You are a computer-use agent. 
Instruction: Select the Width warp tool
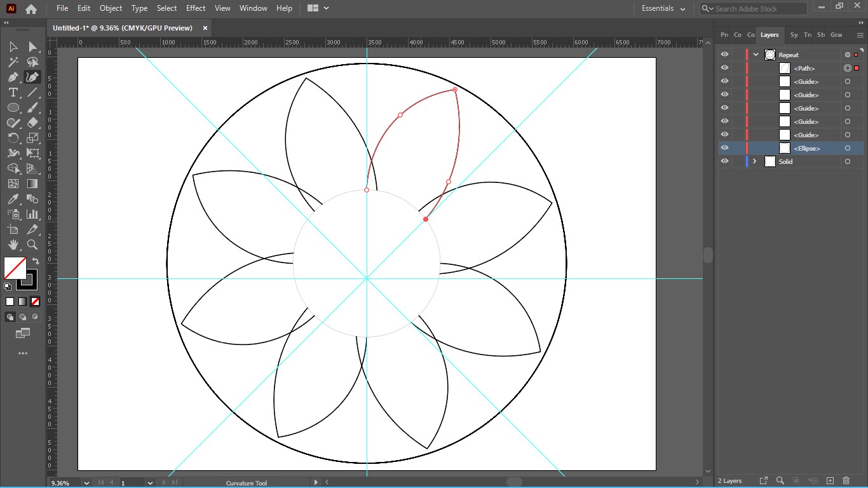13,153
